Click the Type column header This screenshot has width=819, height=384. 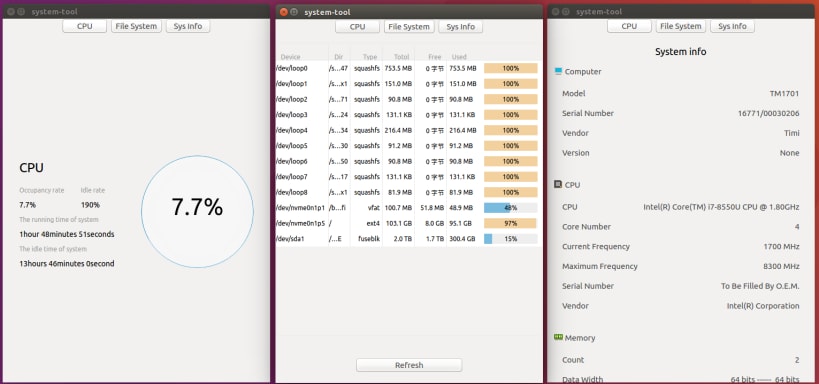tap(370, 57)
